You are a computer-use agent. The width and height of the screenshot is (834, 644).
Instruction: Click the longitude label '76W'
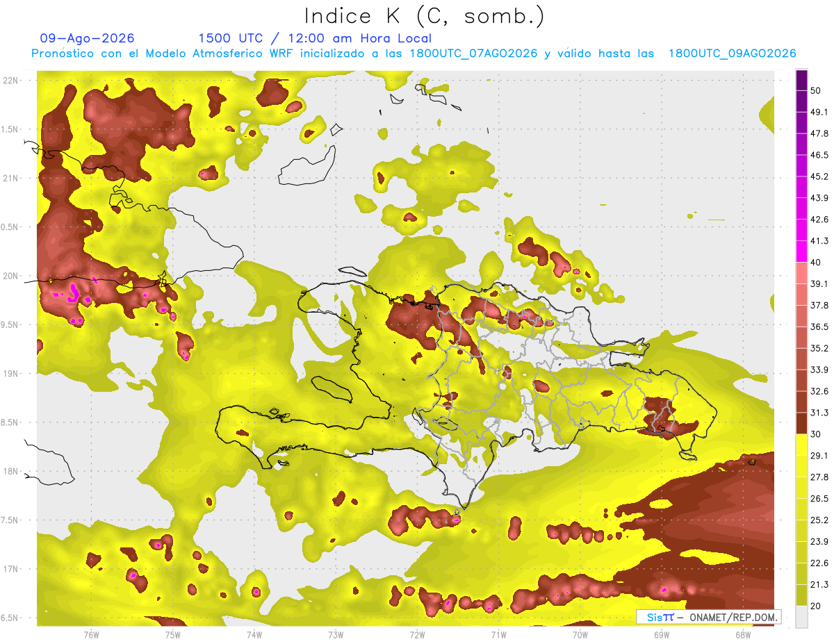(91, 634)
